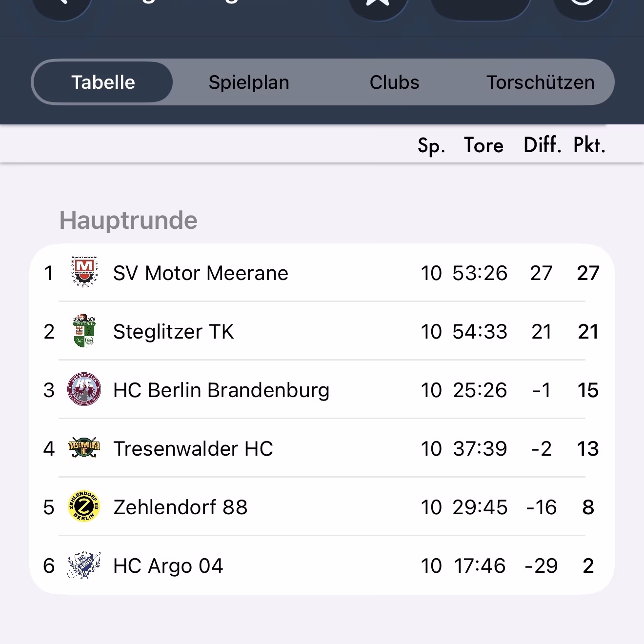644x644 pixels.
Task: Open the SV Motor Meerane team name
Action: [201, 273]
